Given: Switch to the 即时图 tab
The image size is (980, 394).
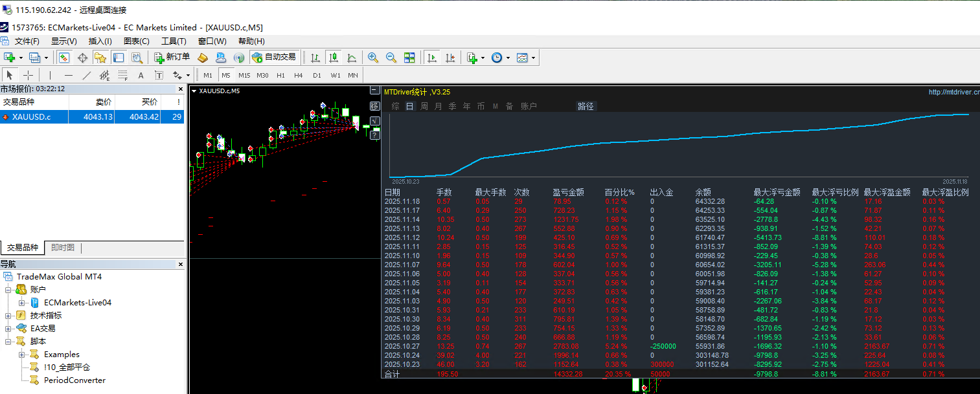Looking at the screenshot, I should pyautogui.click(x=63, y=248).
